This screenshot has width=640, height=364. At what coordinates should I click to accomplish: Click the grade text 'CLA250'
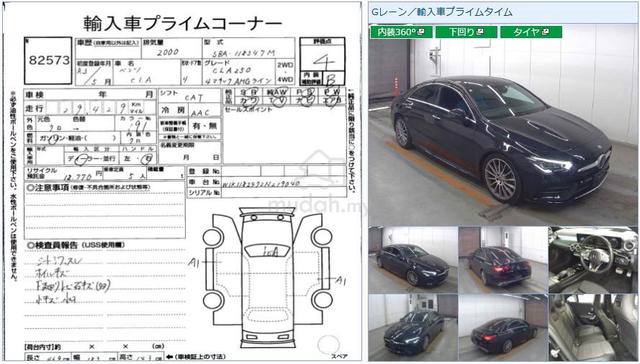[x=231, y=71]
